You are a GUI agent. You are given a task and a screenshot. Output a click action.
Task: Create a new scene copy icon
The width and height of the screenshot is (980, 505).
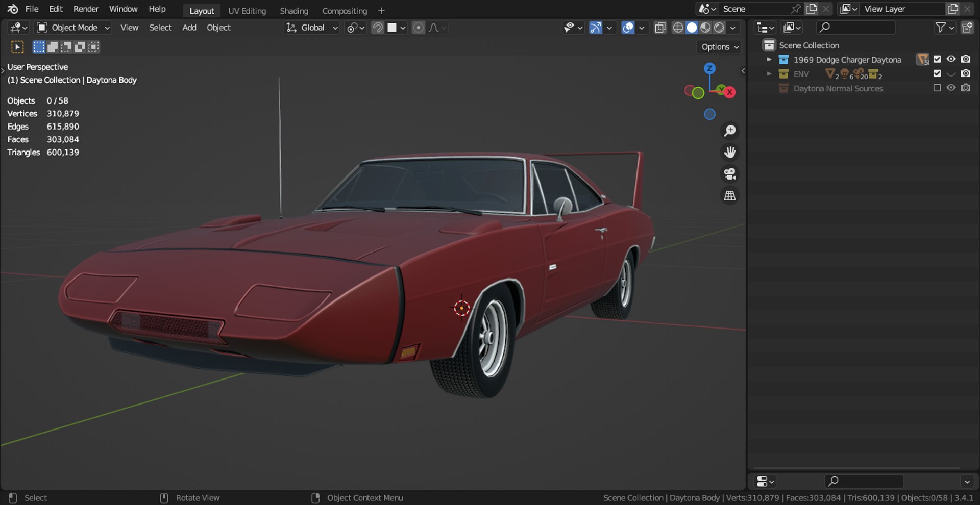(812, 9)
